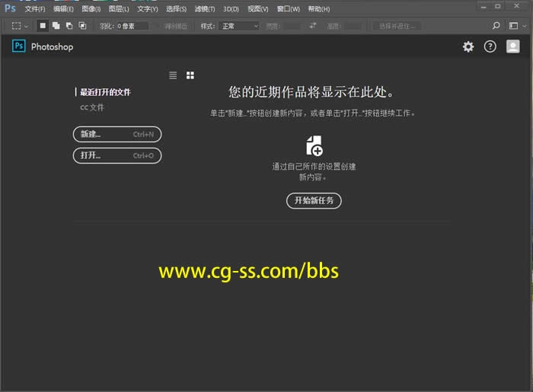
Task: Click the 打开... button
Action: tap(117, 155)
